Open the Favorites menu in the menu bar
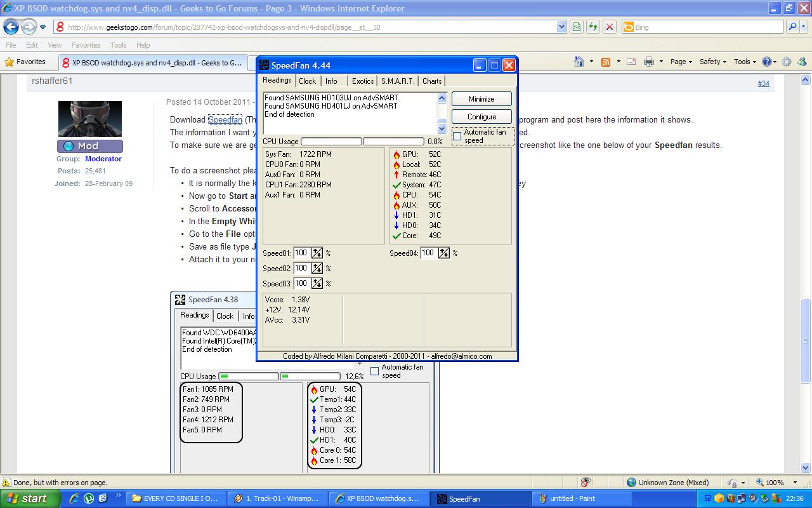 (x=86, y=45)
